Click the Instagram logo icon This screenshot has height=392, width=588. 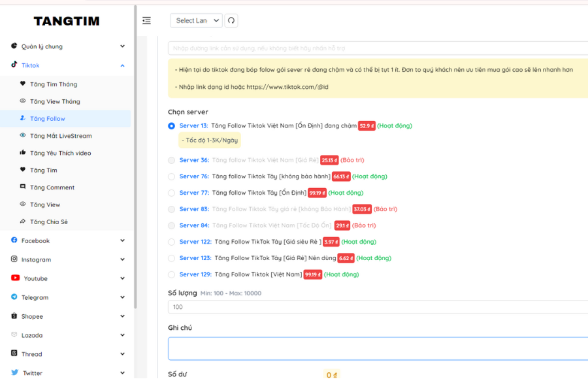click(x=14, y=259)
